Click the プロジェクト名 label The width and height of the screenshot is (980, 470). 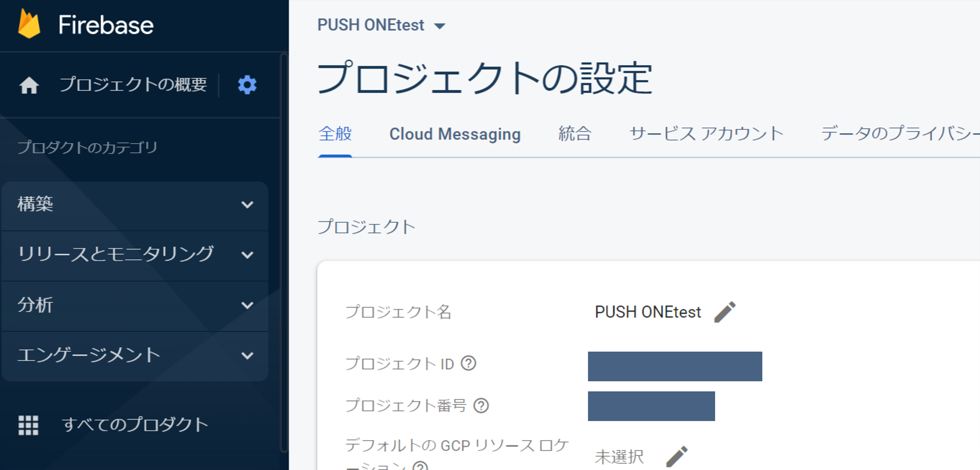[398, 312]
